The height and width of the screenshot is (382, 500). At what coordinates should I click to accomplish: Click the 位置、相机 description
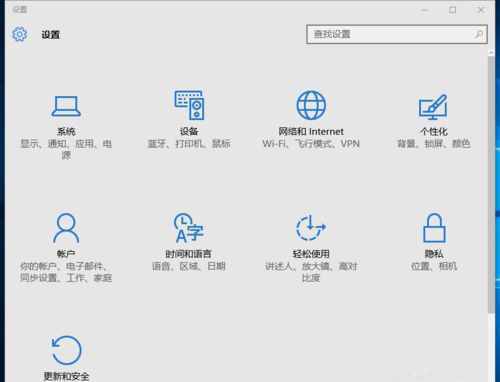pos(434,266)
